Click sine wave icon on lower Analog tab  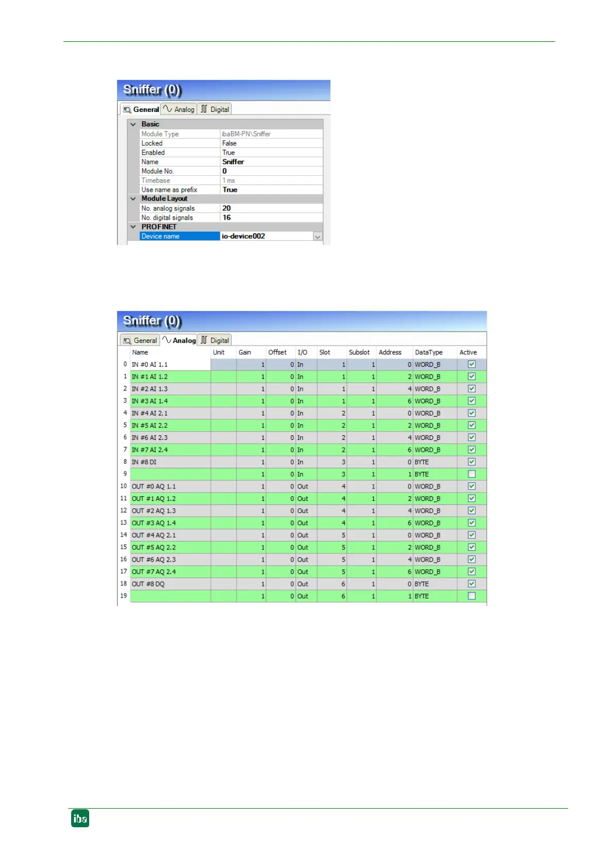tap(167, 340)
